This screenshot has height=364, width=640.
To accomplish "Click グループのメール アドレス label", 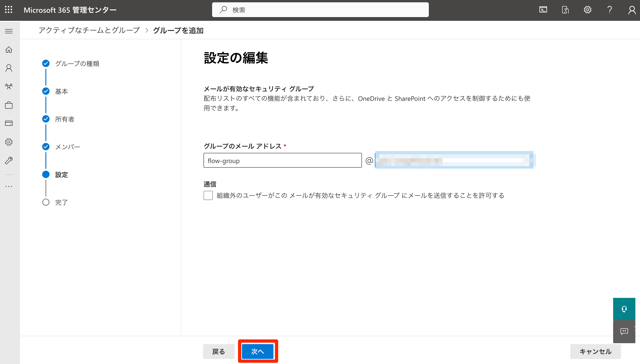I will pos(242,146).
